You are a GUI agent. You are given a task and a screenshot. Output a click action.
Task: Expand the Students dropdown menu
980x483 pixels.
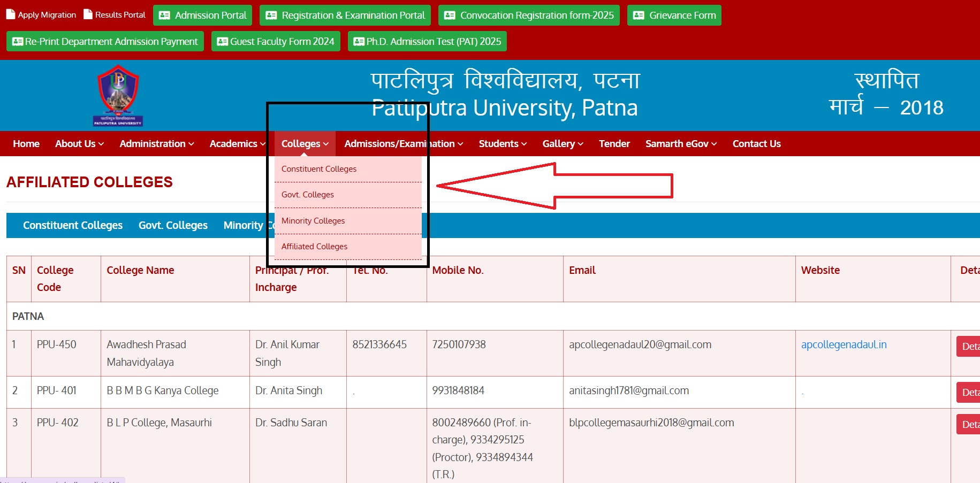tap(503, 144)
